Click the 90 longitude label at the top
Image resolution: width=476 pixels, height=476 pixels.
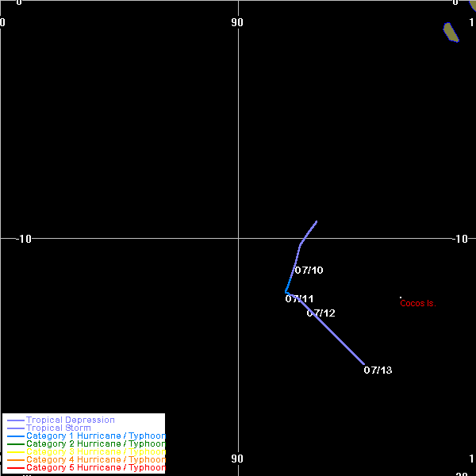click(237, 22)
